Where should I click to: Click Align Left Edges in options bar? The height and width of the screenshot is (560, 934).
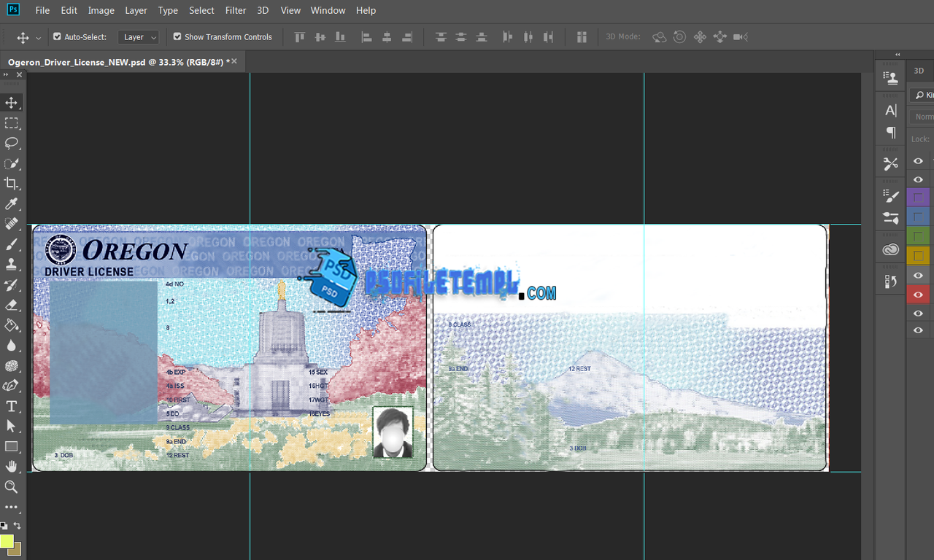click(x=366, y=36)
